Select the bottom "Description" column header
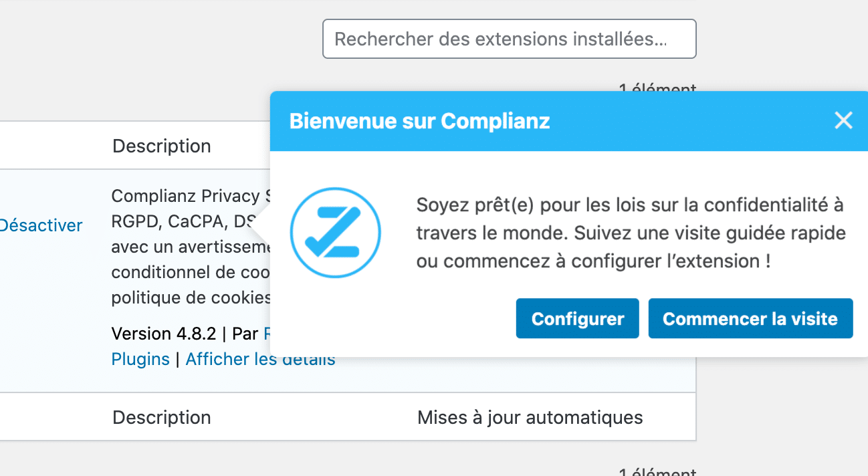The width and height of the screenshot is (868, 476). point(161,416)
